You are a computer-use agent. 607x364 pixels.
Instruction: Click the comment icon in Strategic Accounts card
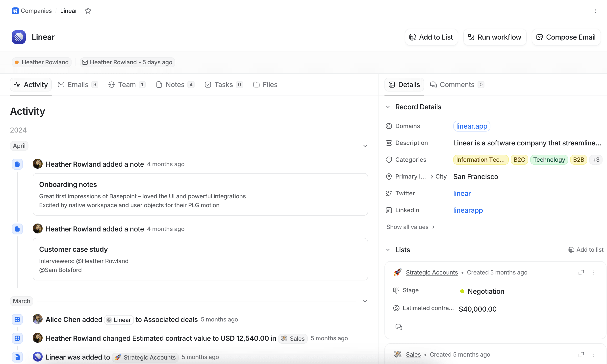(399, 327)
